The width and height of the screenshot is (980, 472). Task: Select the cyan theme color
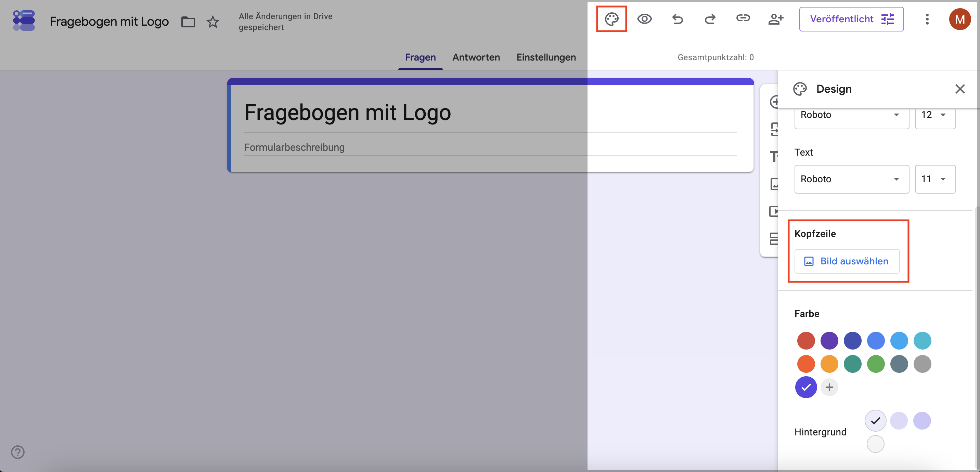[922, 340]
